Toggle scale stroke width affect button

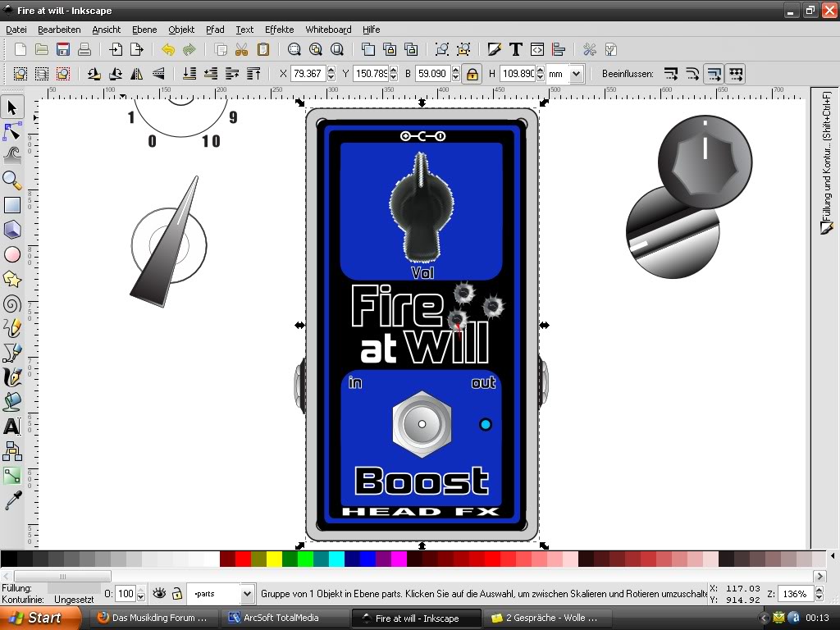coord(671,74)
